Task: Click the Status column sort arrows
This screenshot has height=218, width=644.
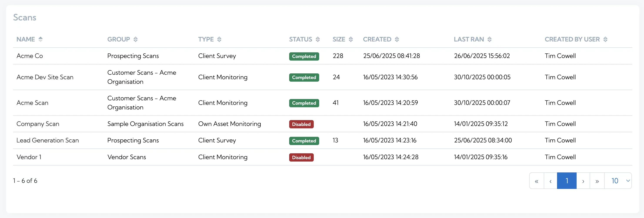Action: [x=318, y=39]
